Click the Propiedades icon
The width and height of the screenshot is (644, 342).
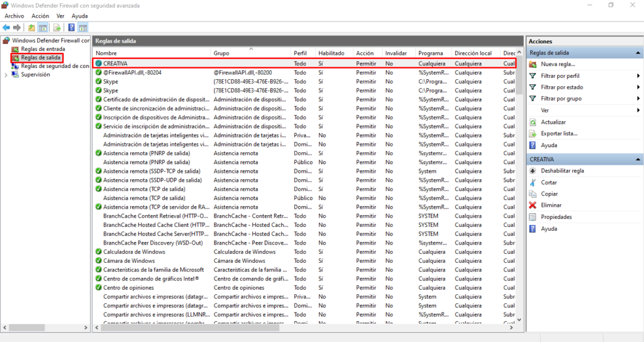[533, 217]
